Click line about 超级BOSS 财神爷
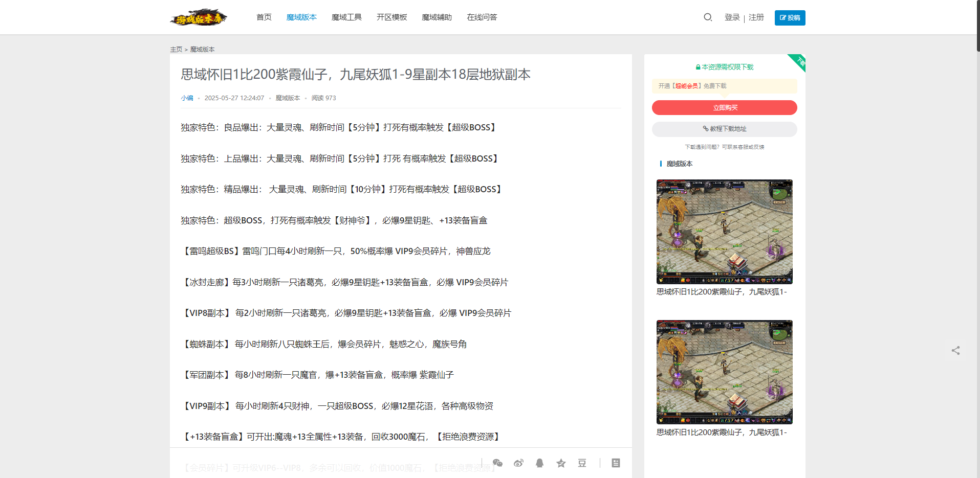The width and height of the screenshot is (980, 478). (x=334, y=220)
